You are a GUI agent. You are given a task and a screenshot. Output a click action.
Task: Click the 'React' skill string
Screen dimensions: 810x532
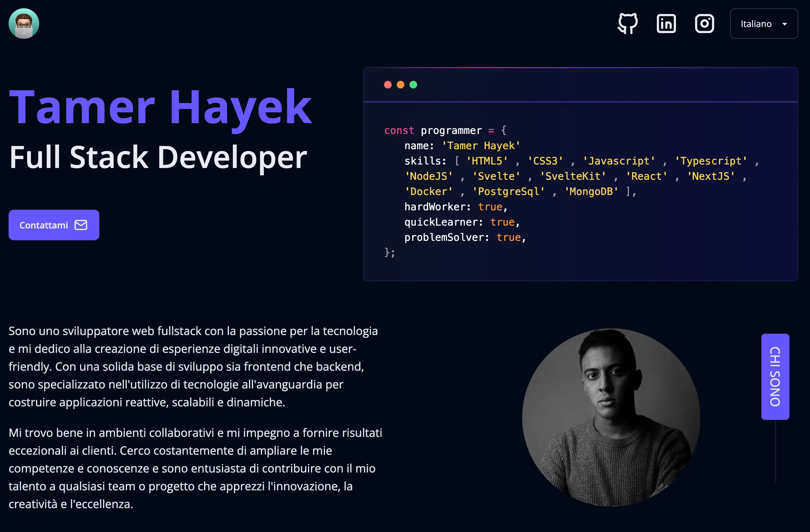pos(647,176)
